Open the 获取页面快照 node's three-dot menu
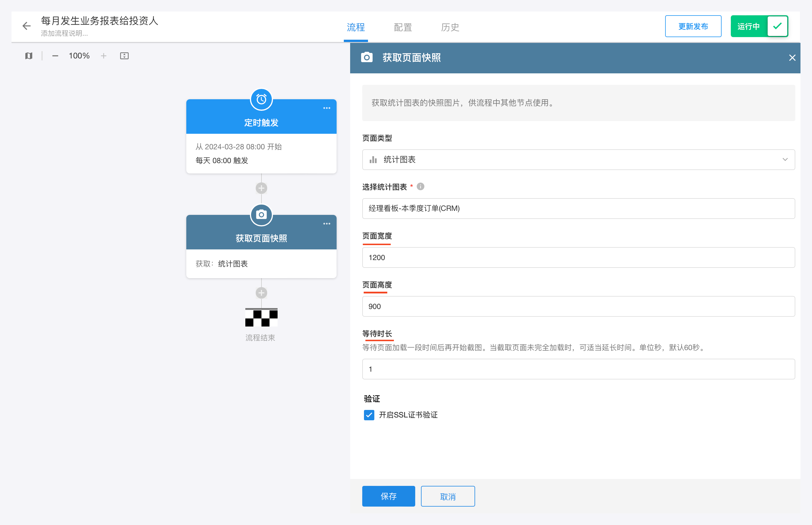Viewport: 812px width, 525px height. click(x=327, y=224)
